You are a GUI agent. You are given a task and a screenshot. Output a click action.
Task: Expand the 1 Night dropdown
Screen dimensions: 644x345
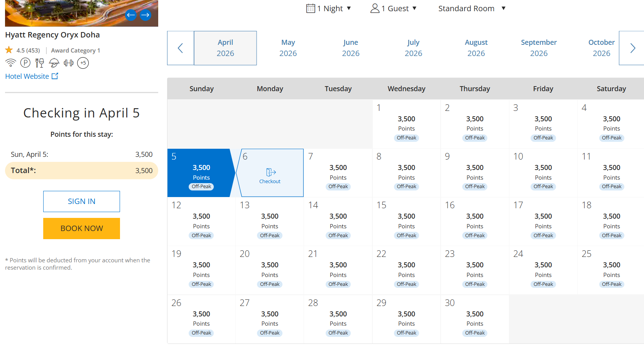pyautogui.click(x=328, y=8)
